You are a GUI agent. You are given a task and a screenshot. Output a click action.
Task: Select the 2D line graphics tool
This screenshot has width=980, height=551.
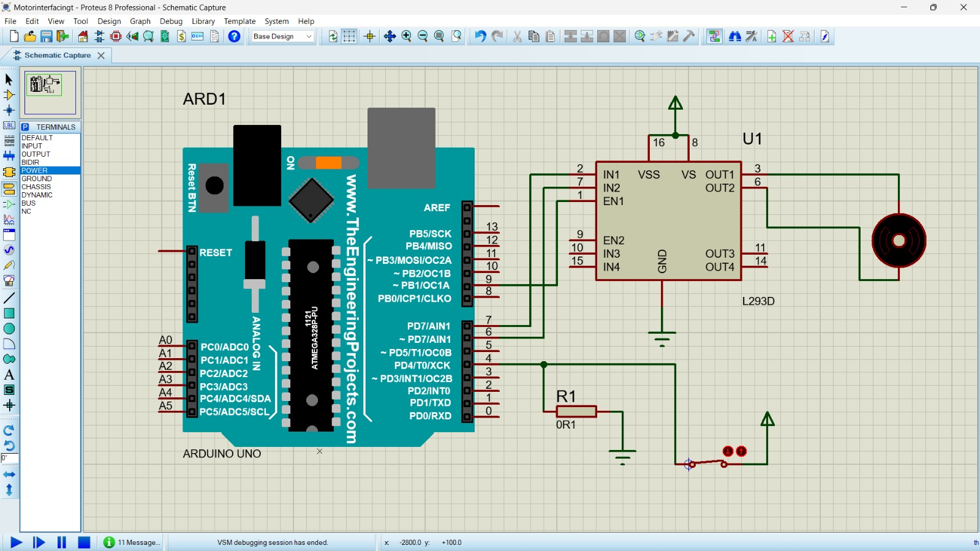point(9,298)
